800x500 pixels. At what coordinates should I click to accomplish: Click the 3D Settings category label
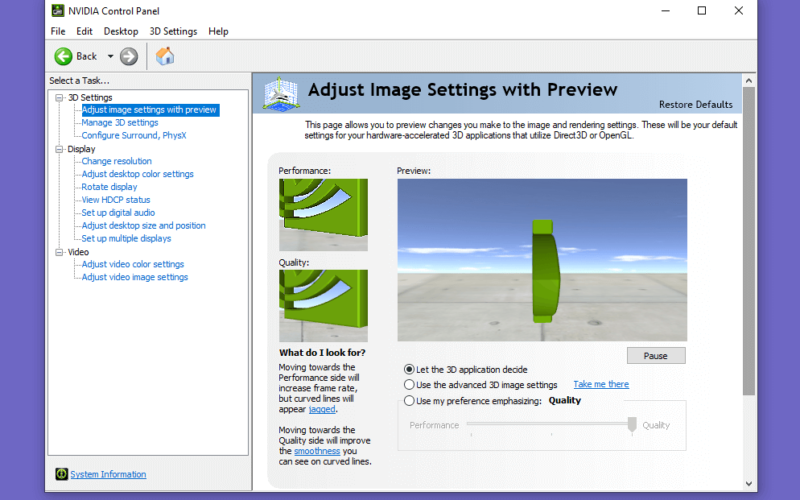pos(90,97)
